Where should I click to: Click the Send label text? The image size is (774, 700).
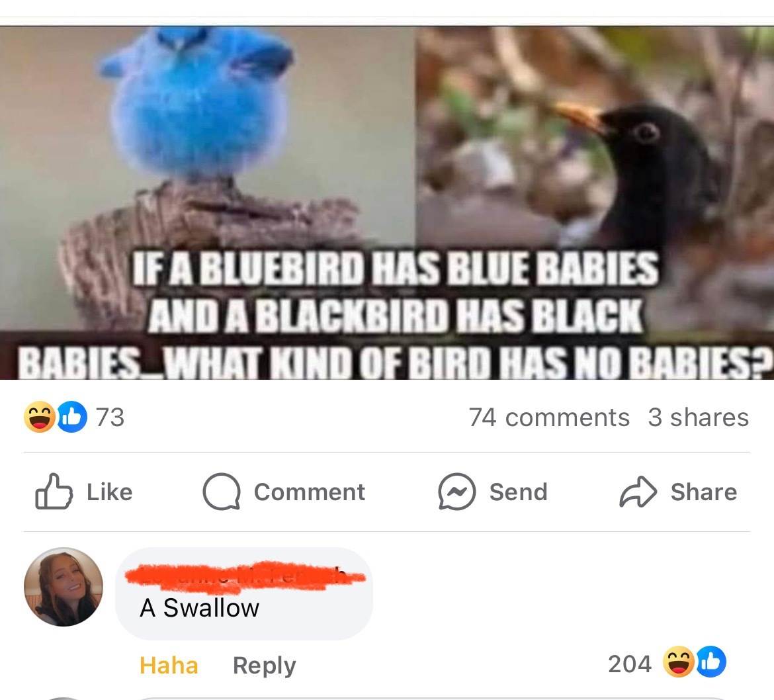pyautogui.click(x=518, y=492)
